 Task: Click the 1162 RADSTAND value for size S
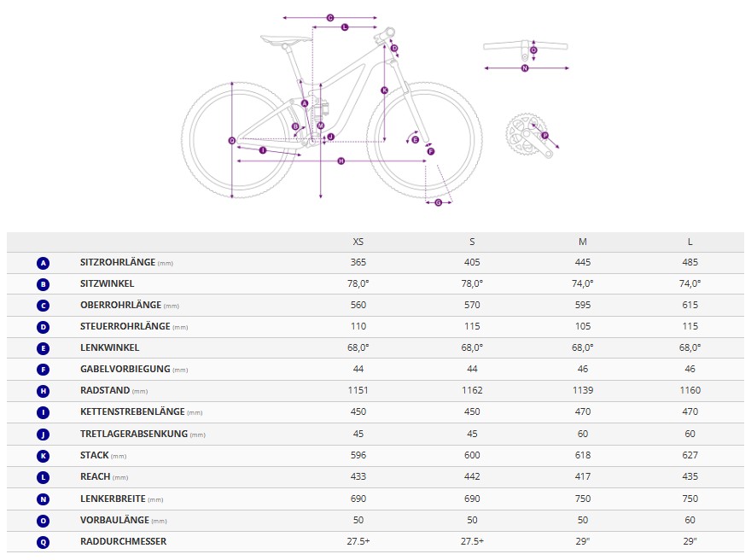pos(472,391)
